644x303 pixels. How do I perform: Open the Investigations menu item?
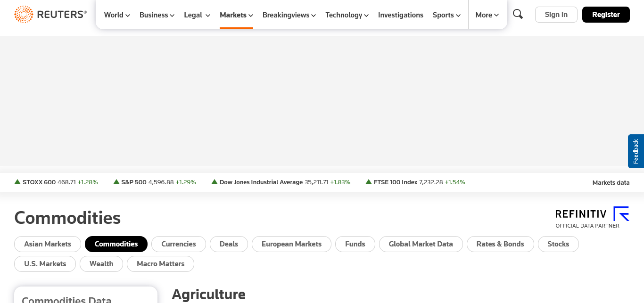point(401,15)
